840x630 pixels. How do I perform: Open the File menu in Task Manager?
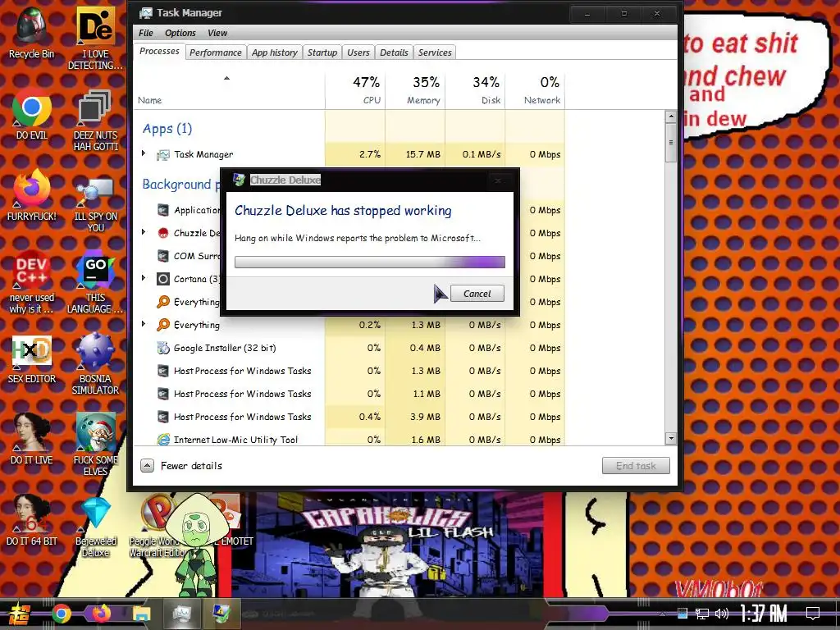pyautogui.click(x=146, y=33)
